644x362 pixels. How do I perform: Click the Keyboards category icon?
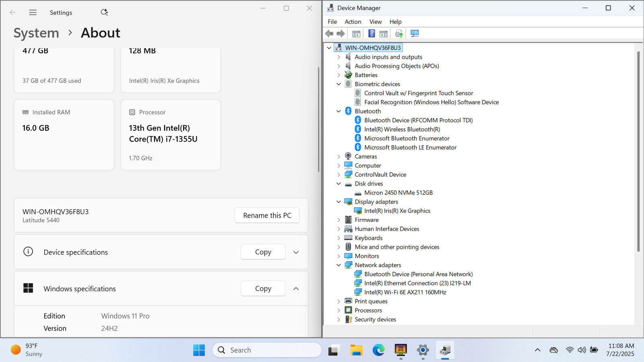point(348,238)
